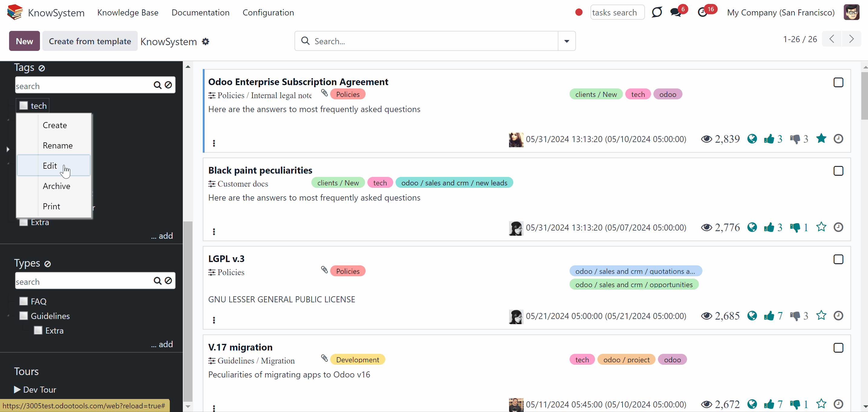Screen dimensions: 868x412
Task: Click Create from template
Action: point(90,41)
